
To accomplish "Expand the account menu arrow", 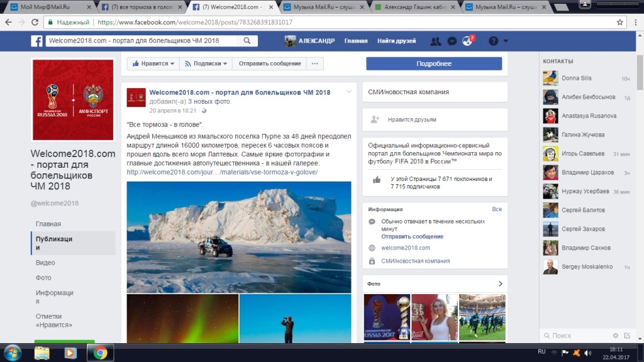I will click(506, 41).
